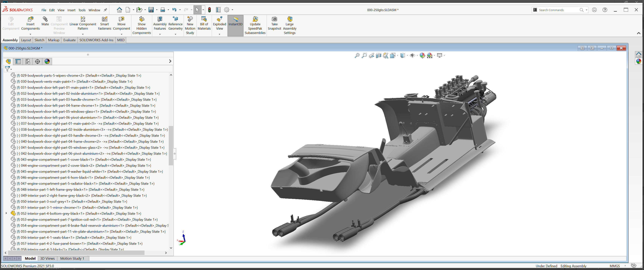644x270 pixels.
Task: Click the Zoom to Fit icon
Action: tap(357, 56)
